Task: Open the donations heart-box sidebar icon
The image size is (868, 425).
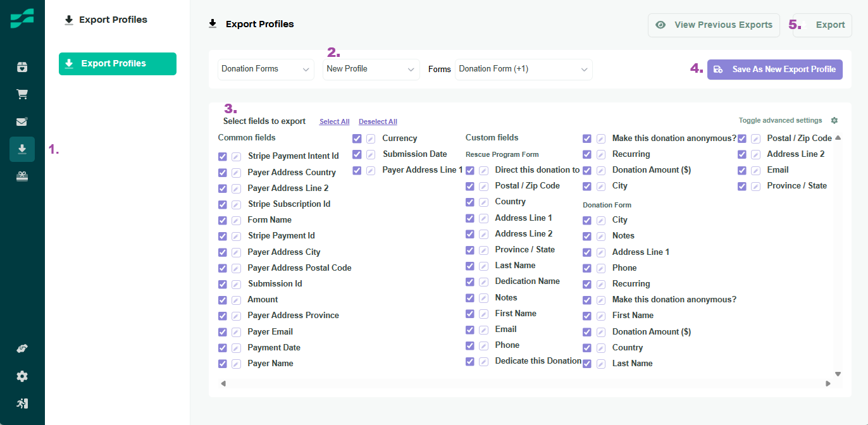Action: (22, 67)
